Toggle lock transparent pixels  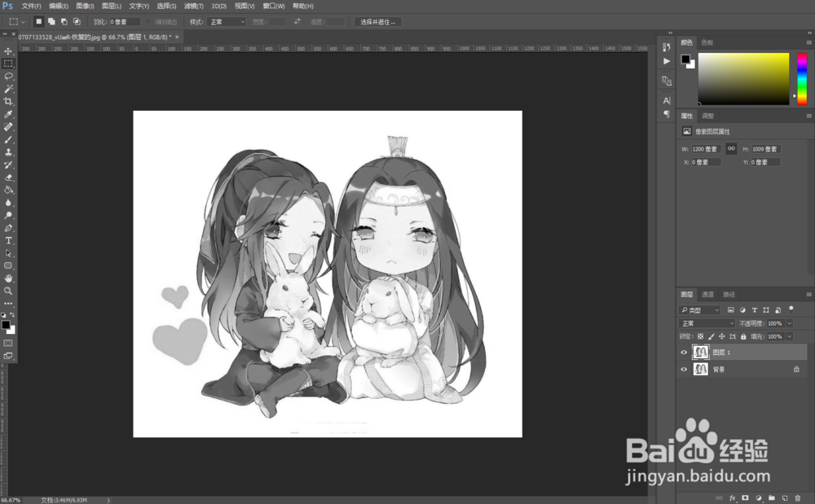click(x=701, y=336)
